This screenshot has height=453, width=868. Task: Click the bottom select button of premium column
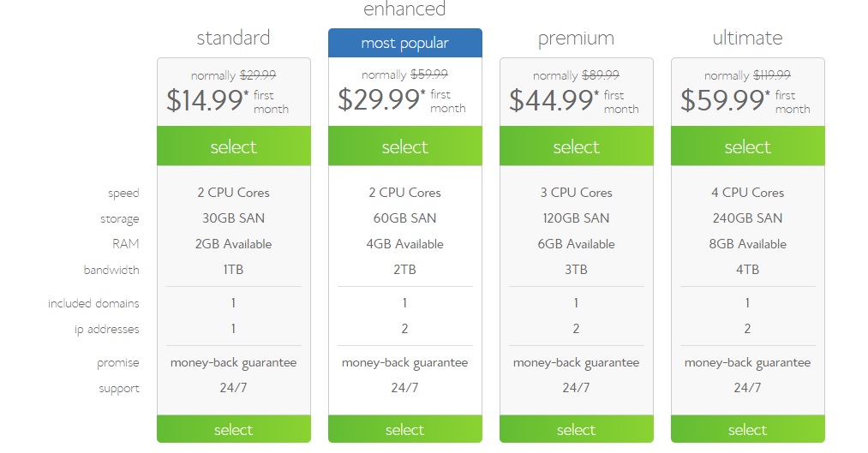pyautogui.click(x=576, y=429)
